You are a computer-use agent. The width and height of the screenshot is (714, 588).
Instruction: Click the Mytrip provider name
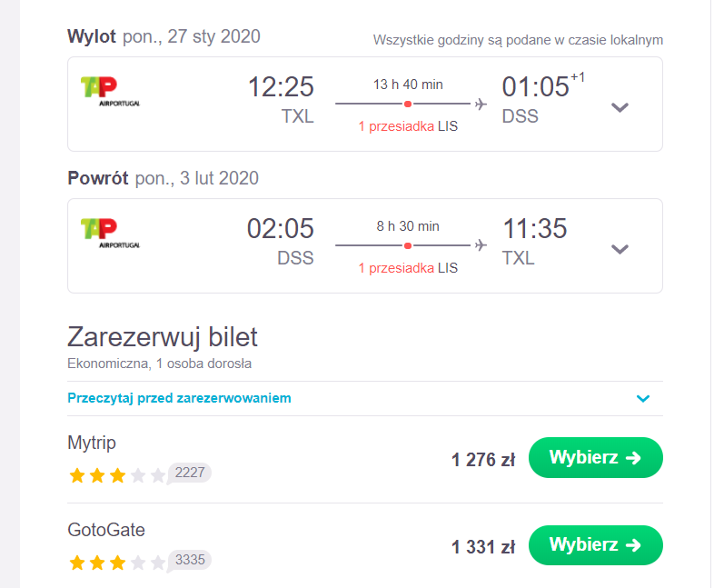click(92, 443)
